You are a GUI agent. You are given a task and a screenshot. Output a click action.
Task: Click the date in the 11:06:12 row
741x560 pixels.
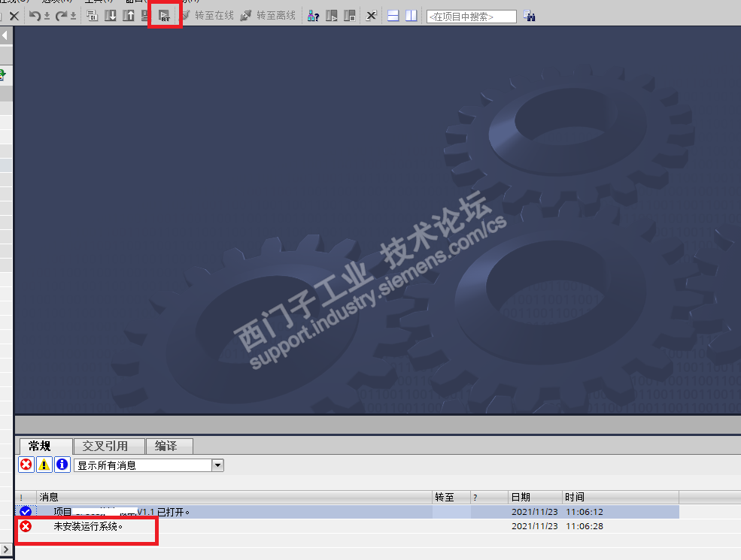point(534,512)
